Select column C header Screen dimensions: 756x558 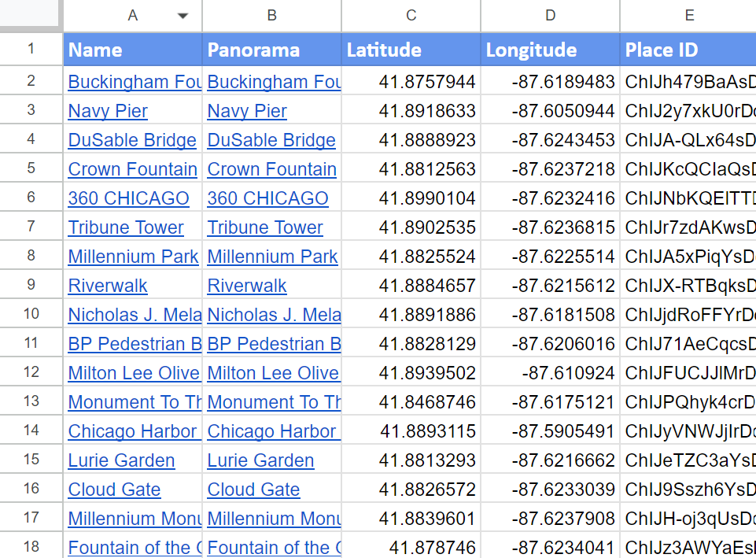(411, 16)
